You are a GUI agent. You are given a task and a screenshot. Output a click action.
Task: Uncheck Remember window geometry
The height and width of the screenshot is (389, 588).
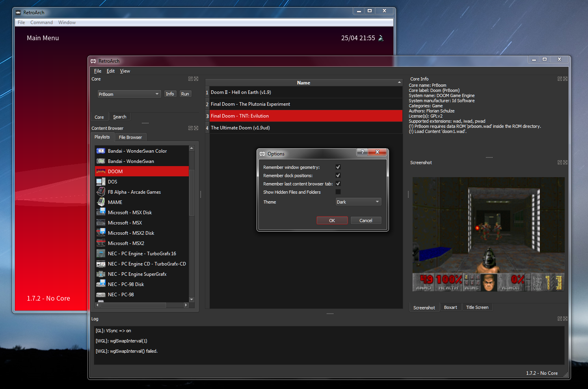pos(338,167)
